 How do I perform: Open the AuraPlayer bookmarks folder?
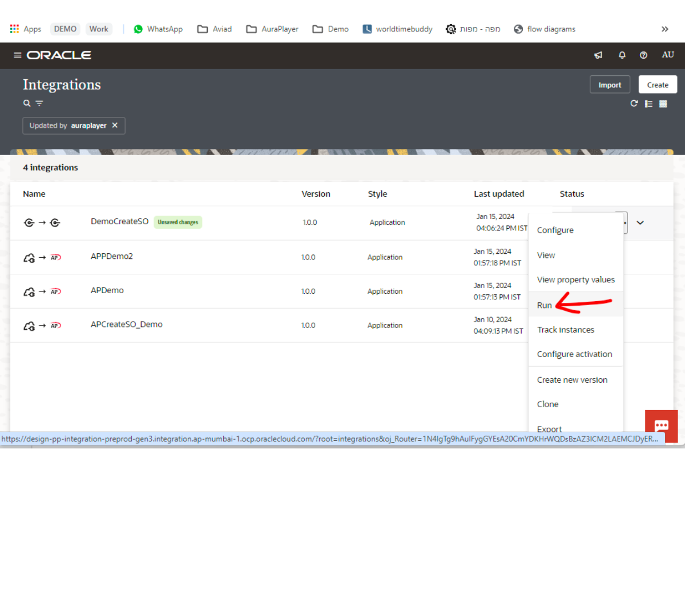[x=272, y=29]
